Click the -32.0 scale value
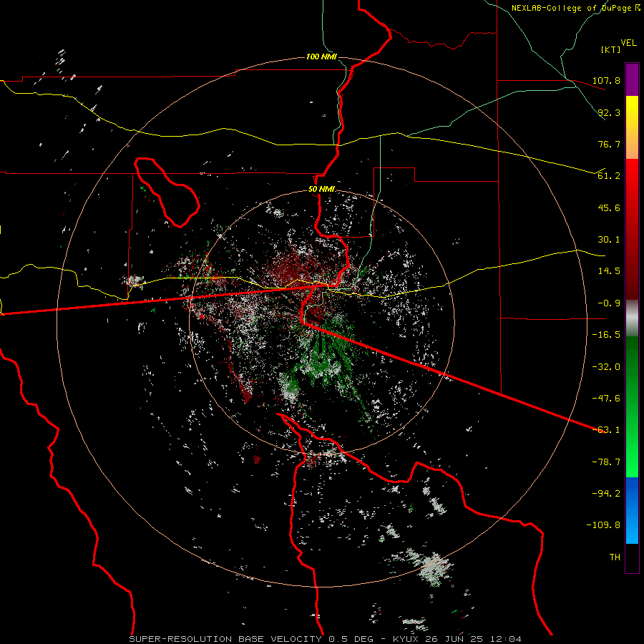This screenshot has height=644, width=644. click(x=607, y=367)
